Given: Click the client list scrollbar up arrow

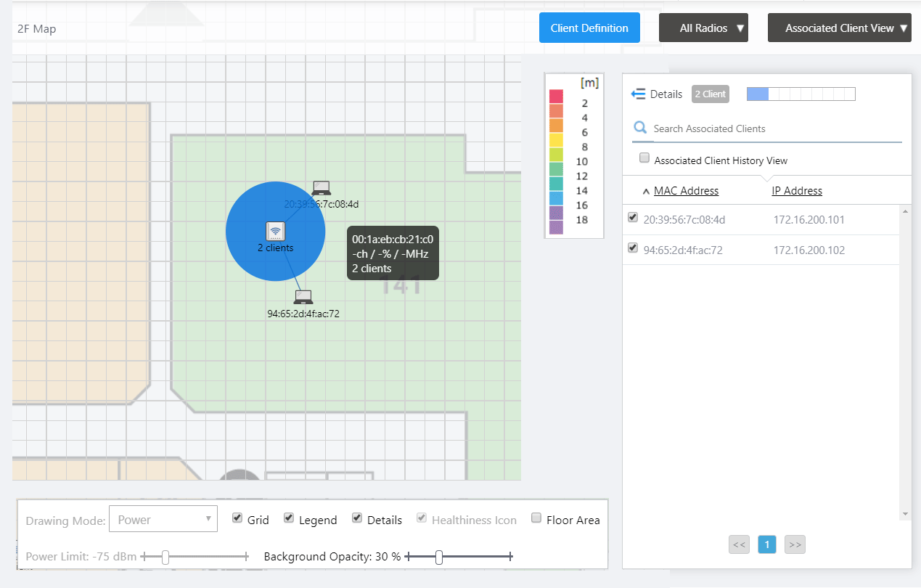Looking at the screenshot, I should pyautogui.click(x=905, y=211).
